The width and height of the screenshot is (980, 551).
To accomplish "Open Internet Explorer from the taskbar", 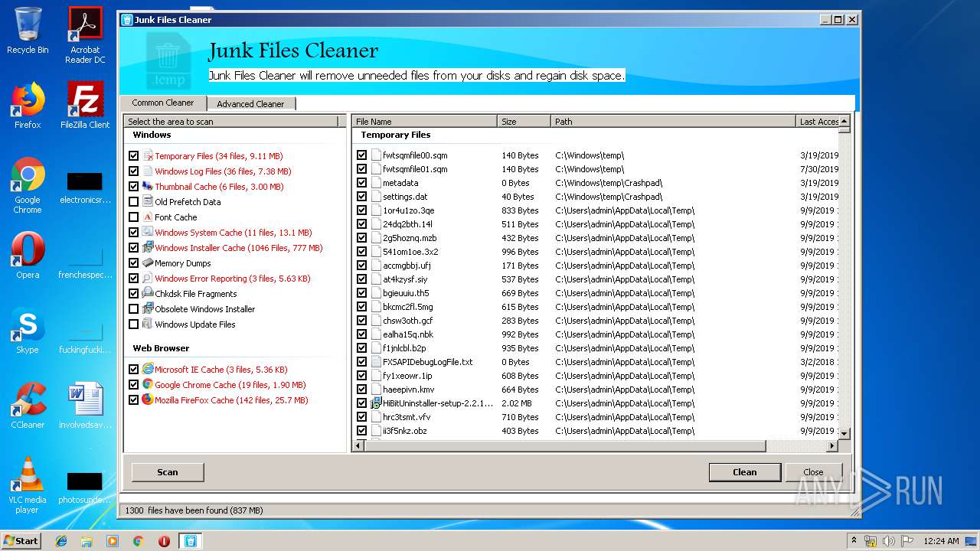I will click(x=61, y=541).
